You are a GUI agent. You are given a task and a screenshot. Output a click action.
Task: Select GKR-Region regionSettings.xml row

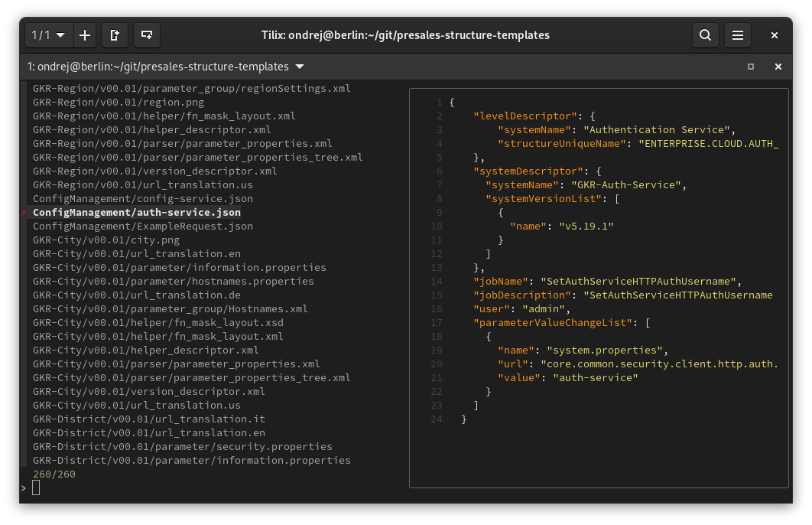tap(192, 89)
